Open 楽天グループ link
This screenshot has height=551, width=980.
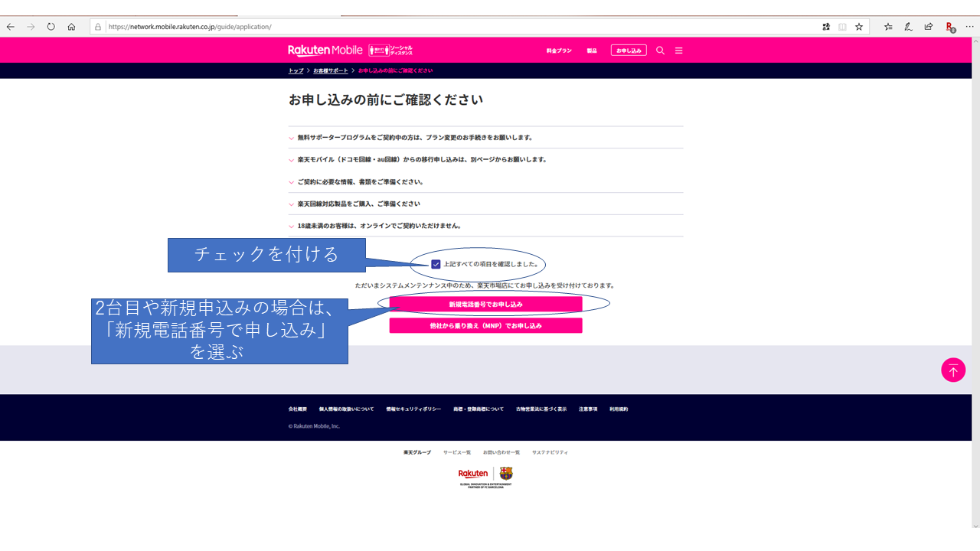[x=417, y=452]
